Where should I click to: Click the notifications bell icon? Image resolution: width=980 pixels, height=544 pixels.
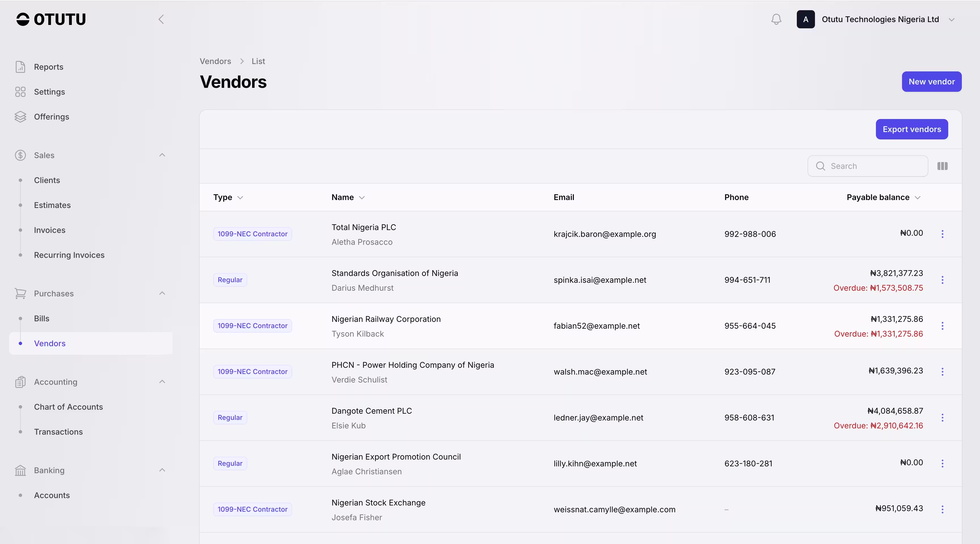coord(776,19)
